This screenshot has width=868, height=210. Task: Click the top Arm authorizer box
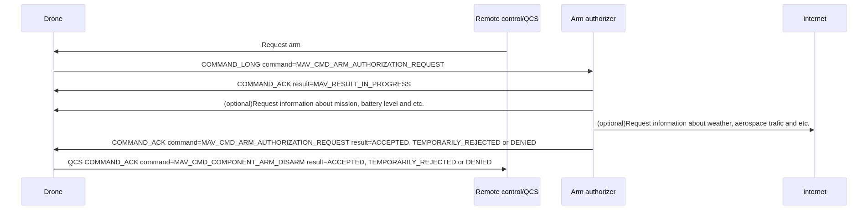coord(593,18)
